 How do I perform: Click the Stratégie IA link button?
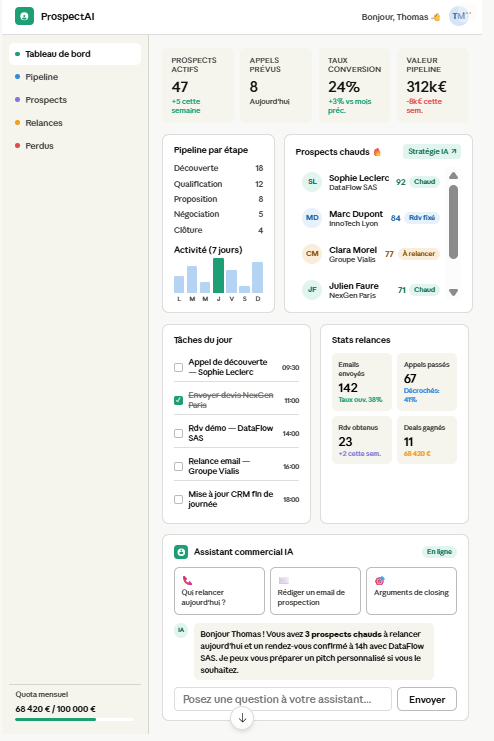click(x=432, y=151)
